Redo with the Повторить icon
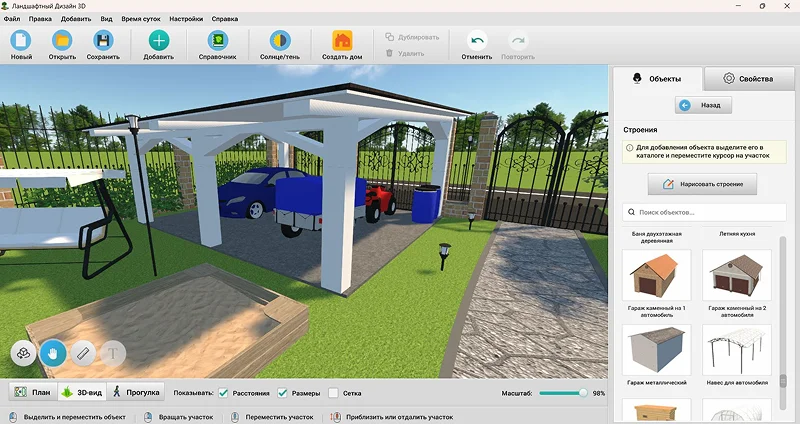 [x=518, y=40]
